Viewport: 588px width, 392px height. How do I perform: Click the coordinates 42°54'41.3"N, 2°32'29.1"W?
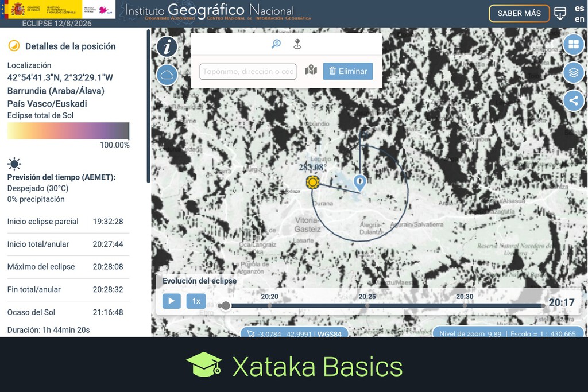point(60,77)
